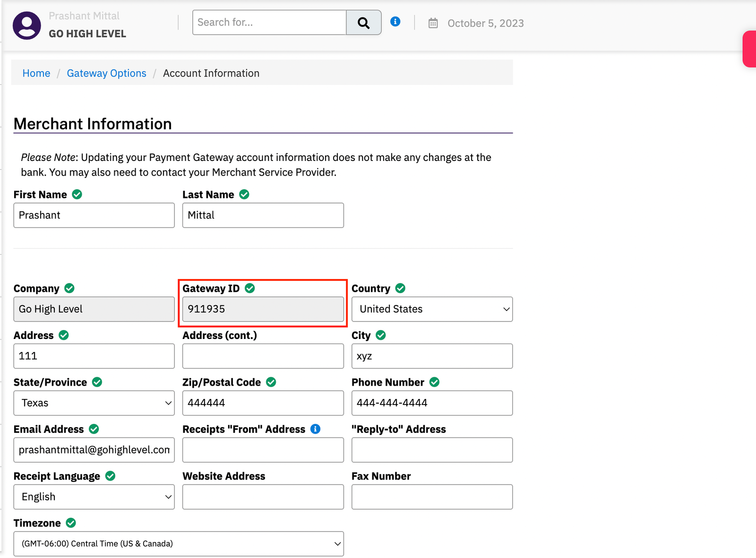Image resolution: width=756 pixels, height=558 pixels.
Task: Expand the State/Province dropdown showing Texas
Action: click(x=94, y=403)
